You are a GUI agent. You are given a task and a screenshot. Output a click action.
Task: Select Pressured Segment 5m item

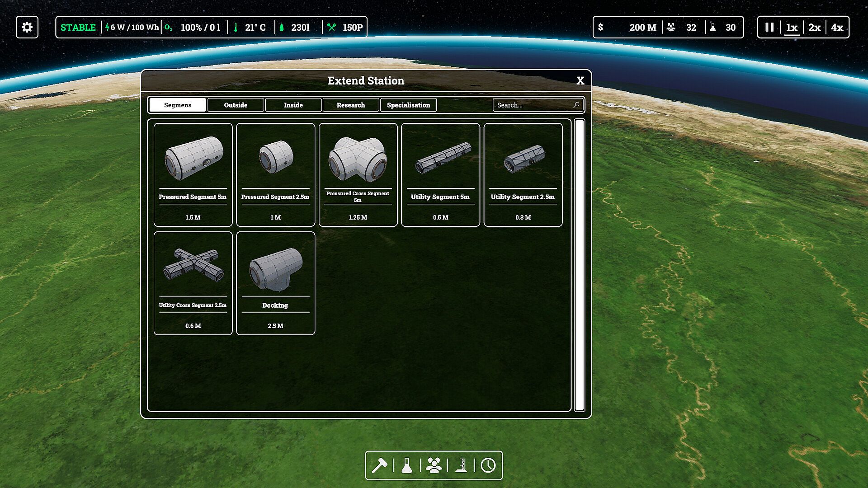click(193, 174)
